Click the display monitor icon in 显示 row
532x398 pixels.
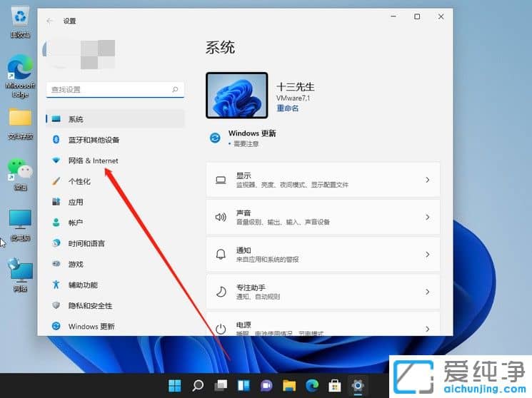pos(221,180)
